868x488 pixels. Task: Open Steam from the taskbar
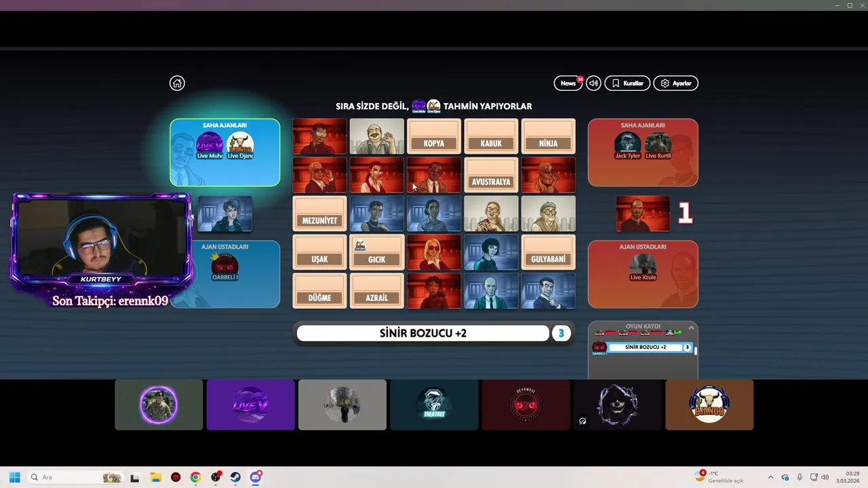(x=235, y=477)
